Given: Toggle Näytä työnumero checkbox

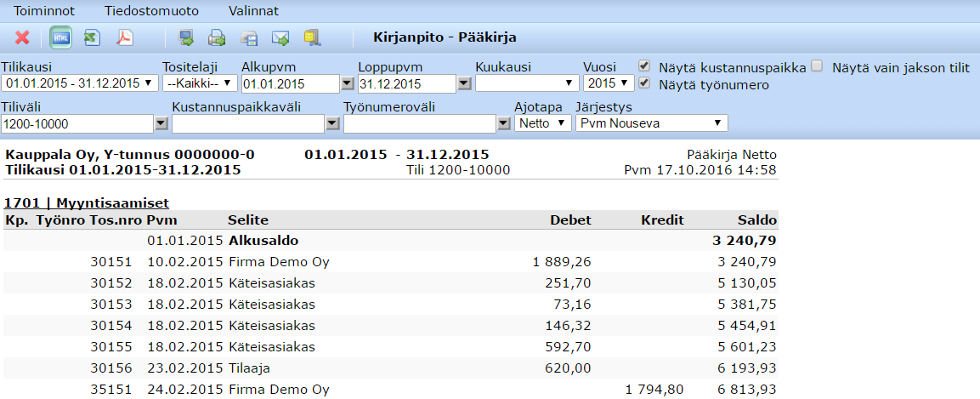Looking at the screenshot, I should coord(645,83).
